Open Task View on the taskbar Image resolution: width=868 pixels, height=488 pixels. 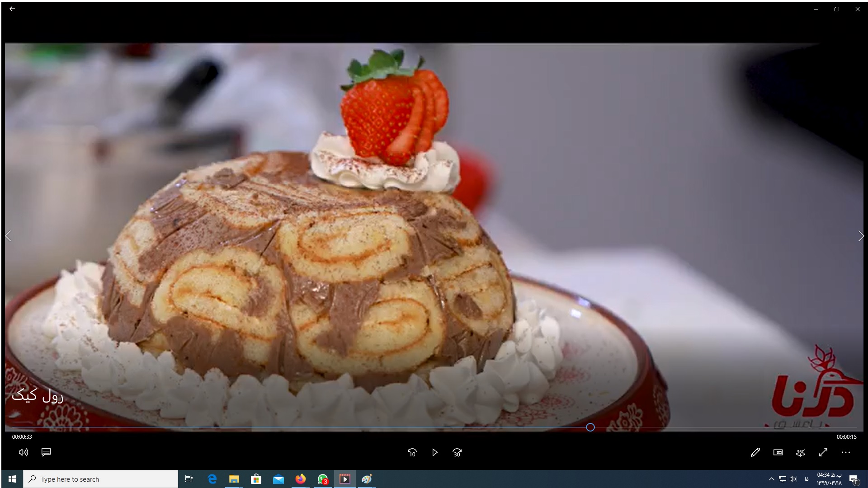pos(189,479)
